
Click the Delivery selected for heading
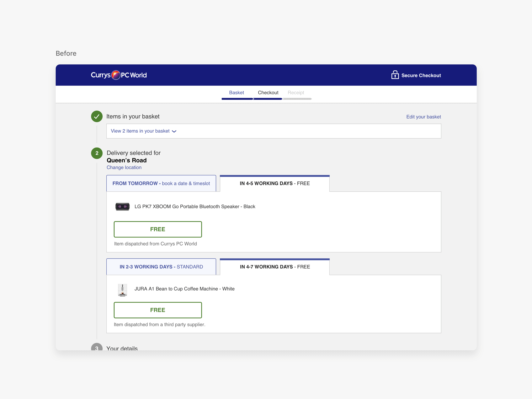pyautogui.click(x=133, y=153)
